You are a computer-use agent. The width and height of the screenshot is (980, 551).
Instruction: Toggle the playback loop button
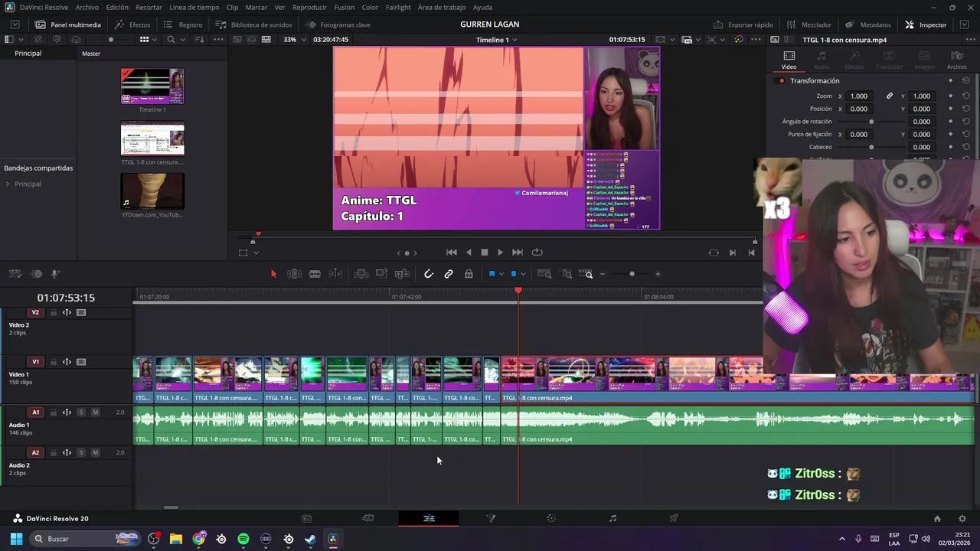pos(537,253)
